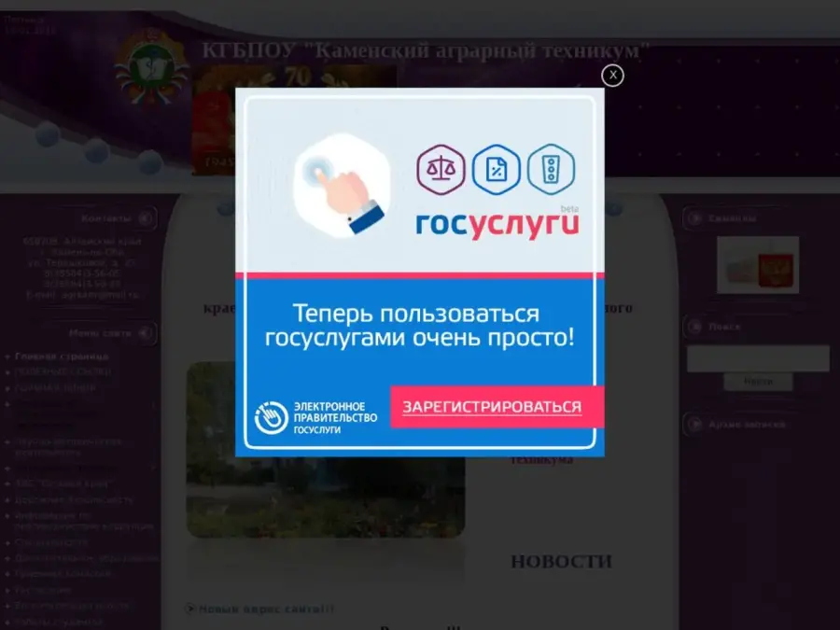Open the Новый адрес сайта news headline
The width and height of the screenshot is (840, 630).
pos(266,609)
